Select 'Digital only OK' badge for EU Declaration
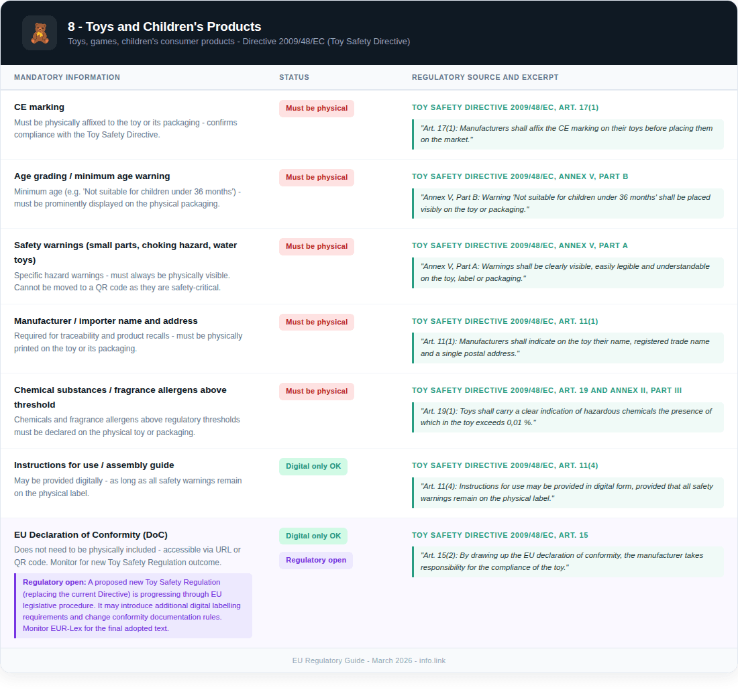 pyautogui.click(x=313, y=536)
